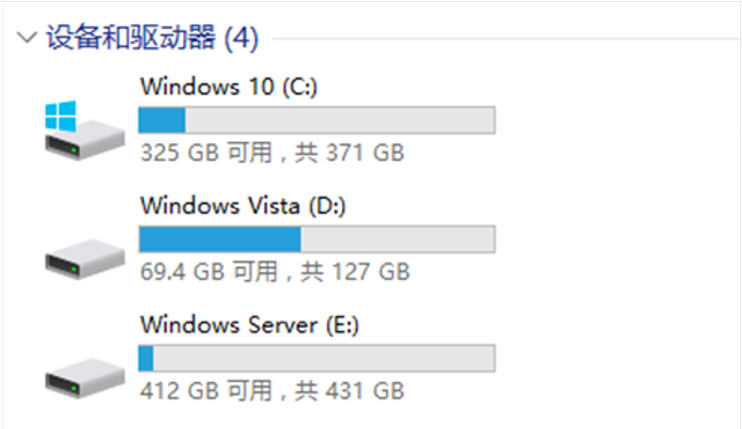Select the Windows Vista (D:) drive icon

point(84,259)
